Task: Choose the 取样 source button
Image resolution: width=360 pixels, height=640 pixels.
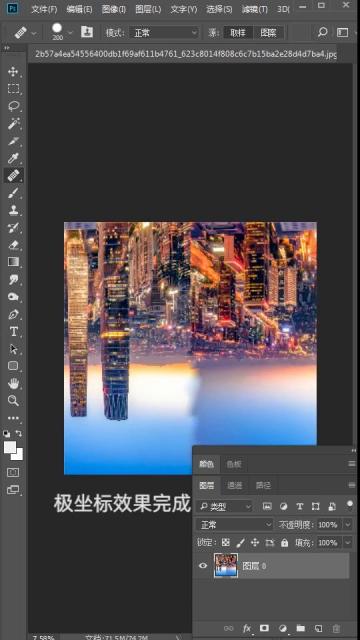Action: pyautogui.click(x=238, y=33)
